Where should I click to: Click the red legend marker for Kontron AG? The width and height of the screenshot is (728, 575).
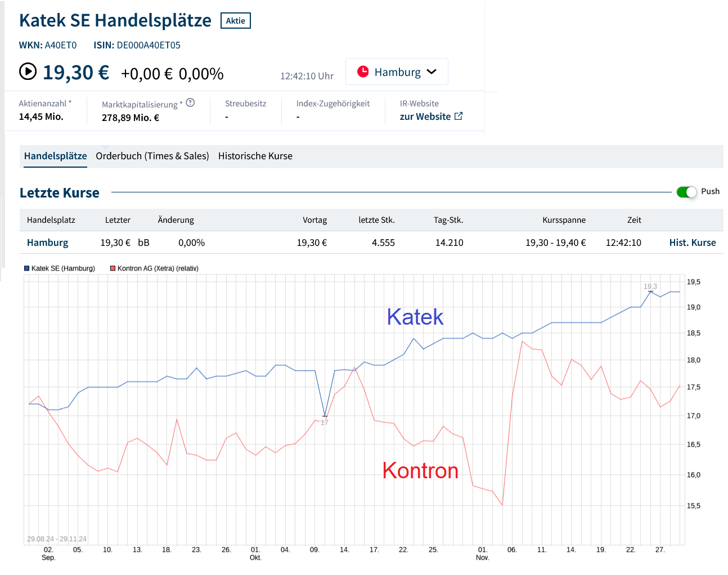(x=112, y=268)
